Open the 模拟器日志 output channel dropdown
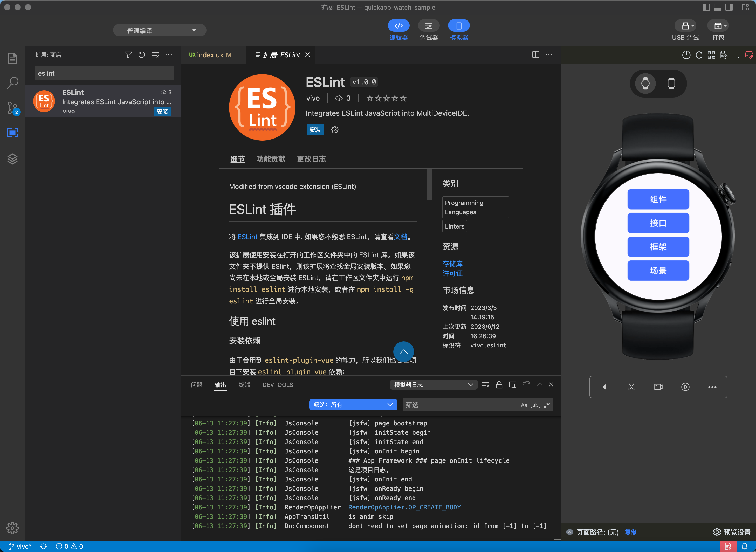The width and height of the screenshot is (756, 552). pos(434,385)
